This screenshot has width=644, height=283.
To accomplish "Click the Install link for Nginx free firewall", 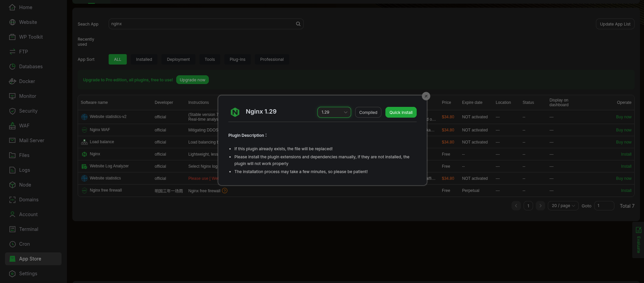I will click(626, 191).
